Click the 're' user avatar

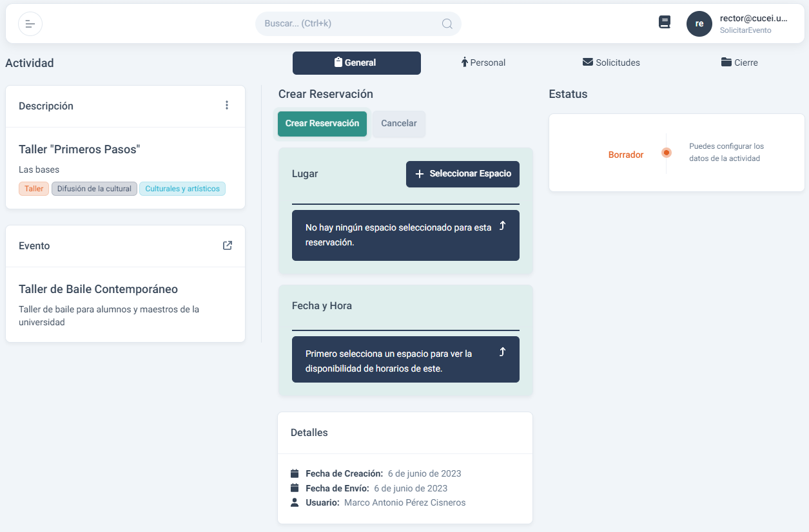point(699,24)
